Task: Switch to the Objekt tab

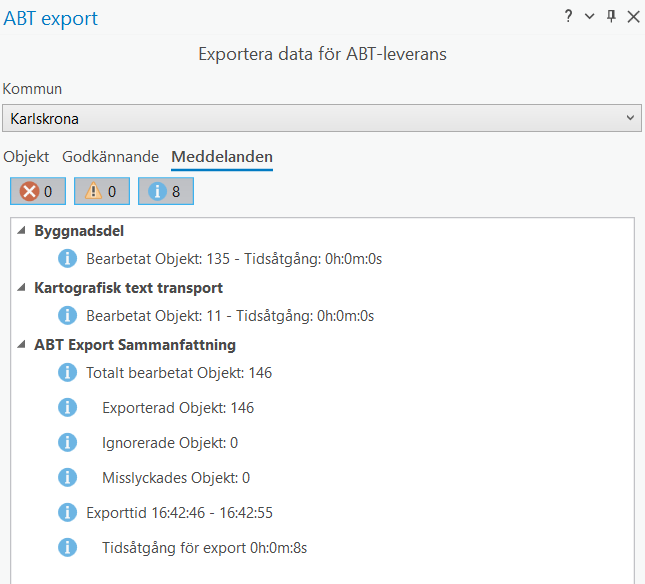Action: point(26,157)
